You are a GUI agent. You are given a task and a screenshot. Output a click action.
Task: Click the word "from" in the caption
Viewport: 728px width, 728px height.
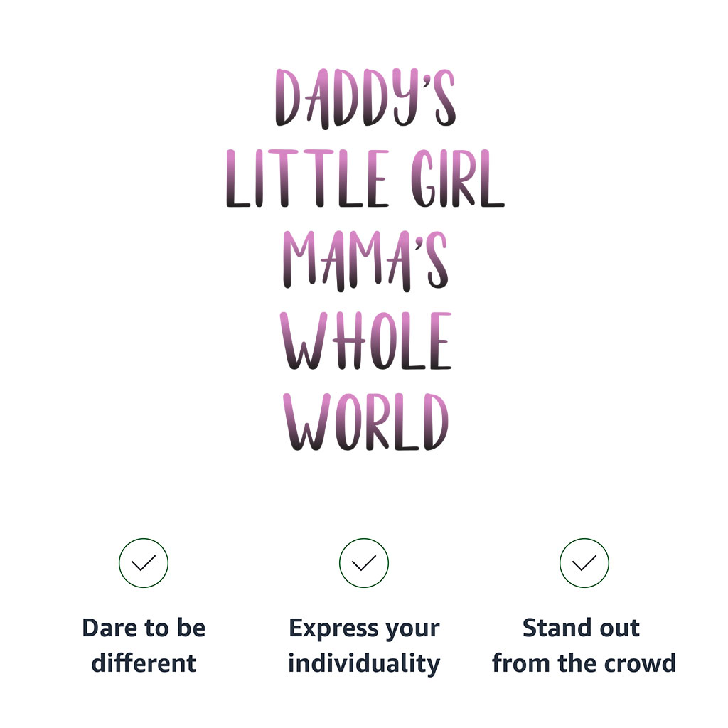click(516, 663)
